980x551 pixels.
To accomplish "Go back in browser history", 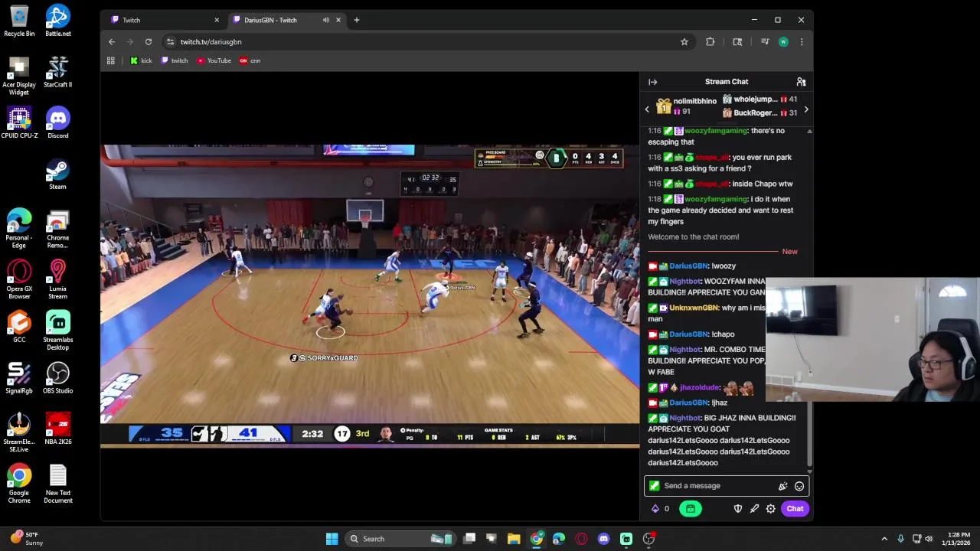I will (x=112, y=42).
